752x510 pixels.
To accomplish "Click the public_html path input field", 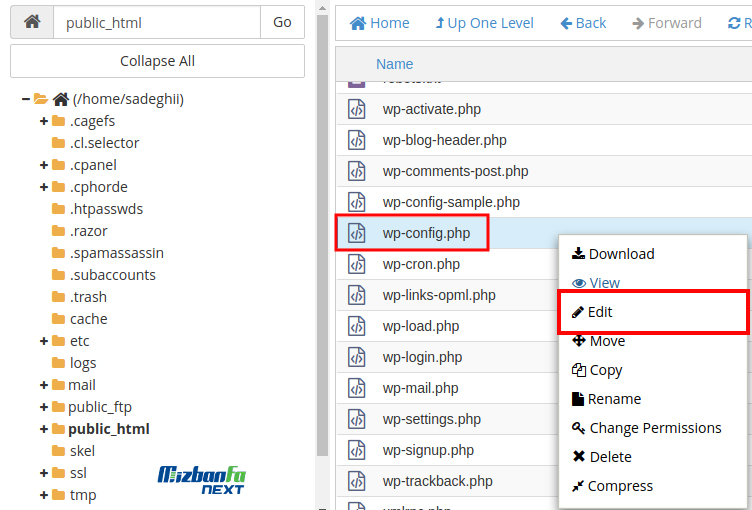I will 156,22.
